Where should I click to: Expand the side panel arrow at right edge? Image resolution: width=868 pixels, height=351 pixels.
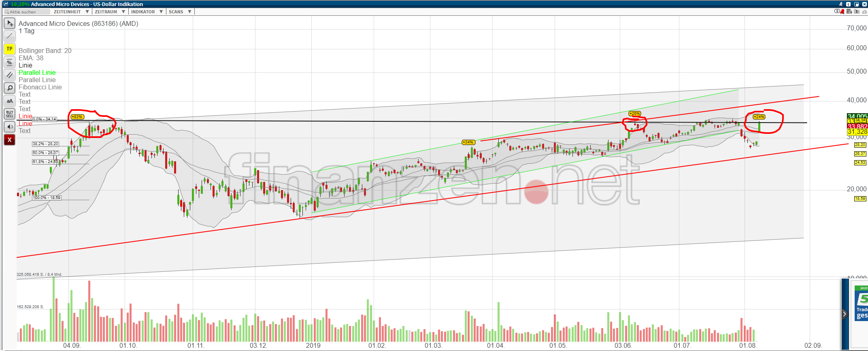[x=845, y=314]
